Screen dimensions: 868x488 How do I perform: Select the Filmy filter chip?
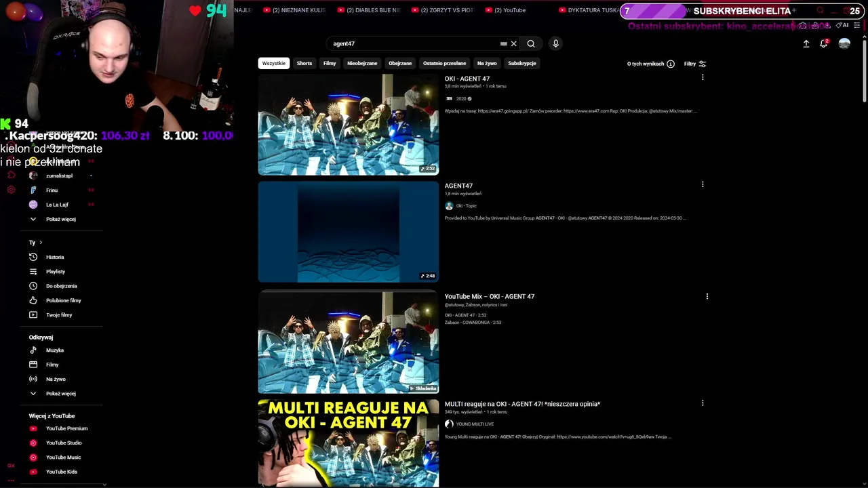point(330,63)
